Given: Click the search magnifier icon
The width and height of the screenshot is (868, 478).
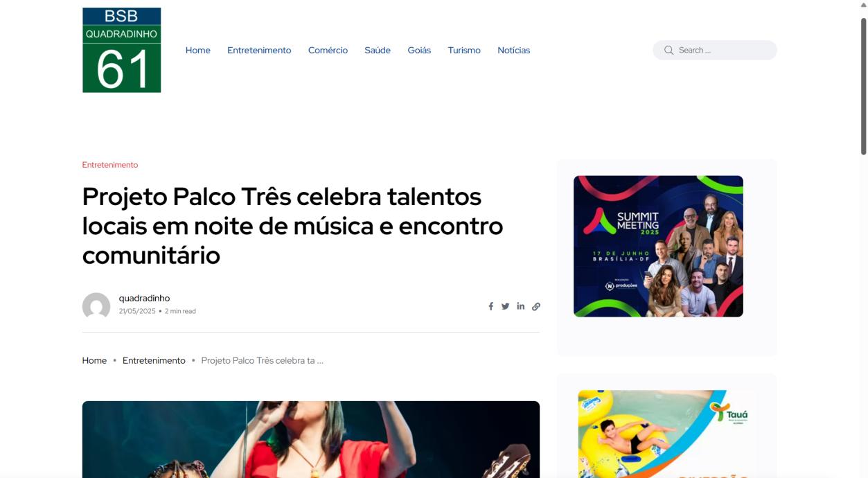Looking at the screenshot, I should (668, 50).
